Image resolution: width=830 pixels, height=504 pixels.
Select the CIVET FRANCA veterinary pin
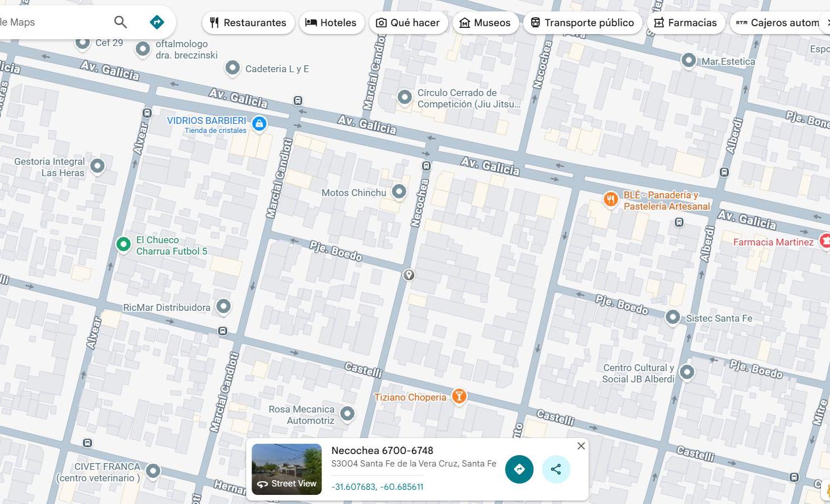click(x=153, y=470)
